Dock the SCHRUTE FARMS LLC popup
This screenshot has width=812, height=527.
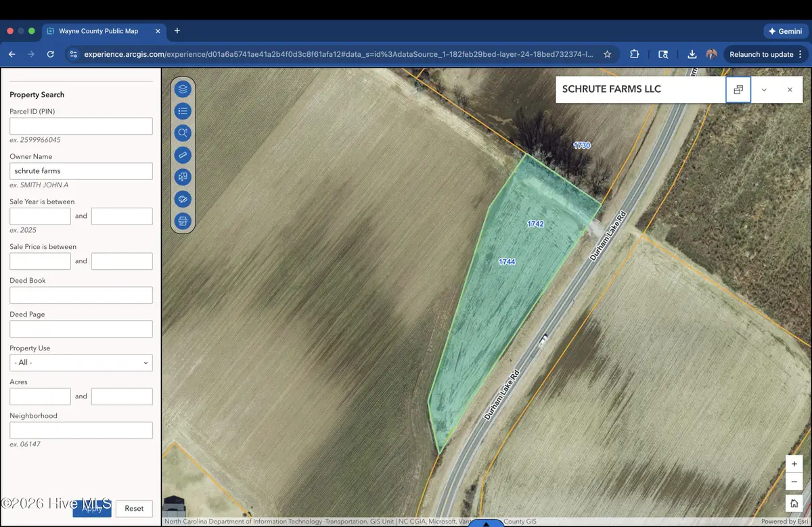(738, 89)
